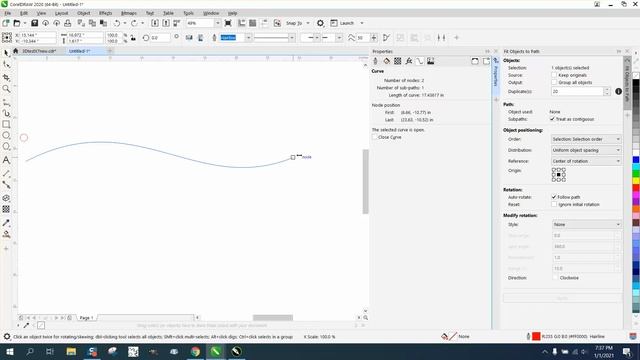Click the New document icon
Image resolution: width=640 pixels, height=360 pixels.
point(6,23)
